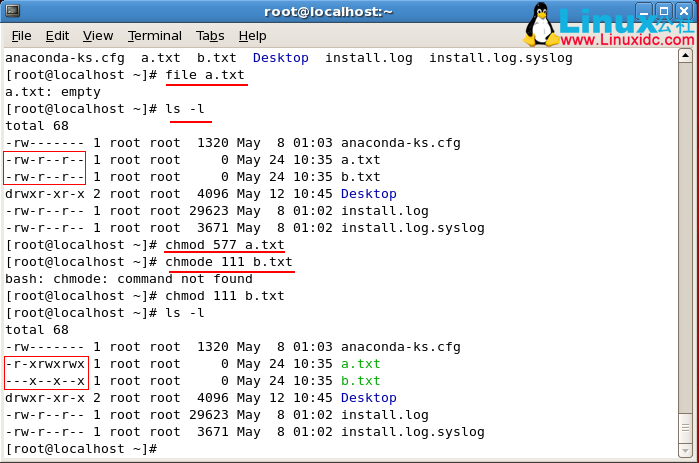Click the '-r-xrwxrwx' permission string

click(x=45, y=364)
